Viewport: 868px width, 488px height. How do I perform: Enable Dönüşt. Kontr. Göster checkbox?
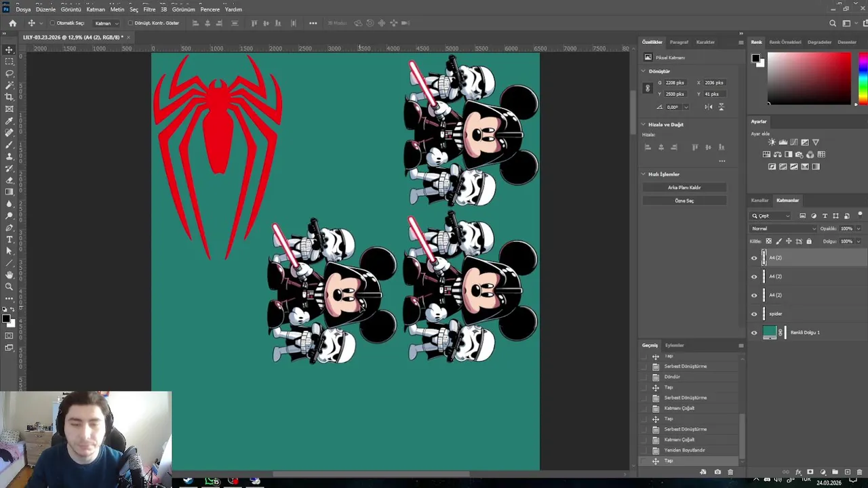click(x=130, y=23)
